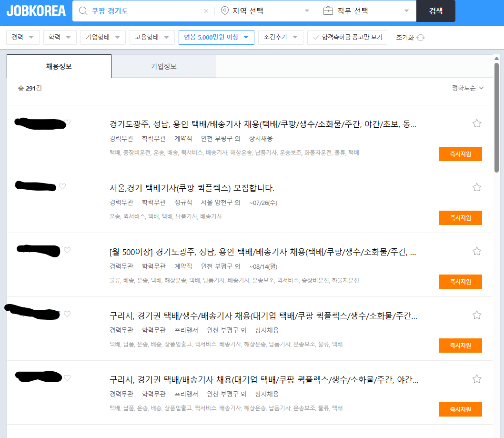Click 서울 양천구 외 location text
This screenshot has height=438, width=504.
pos(221,203)
